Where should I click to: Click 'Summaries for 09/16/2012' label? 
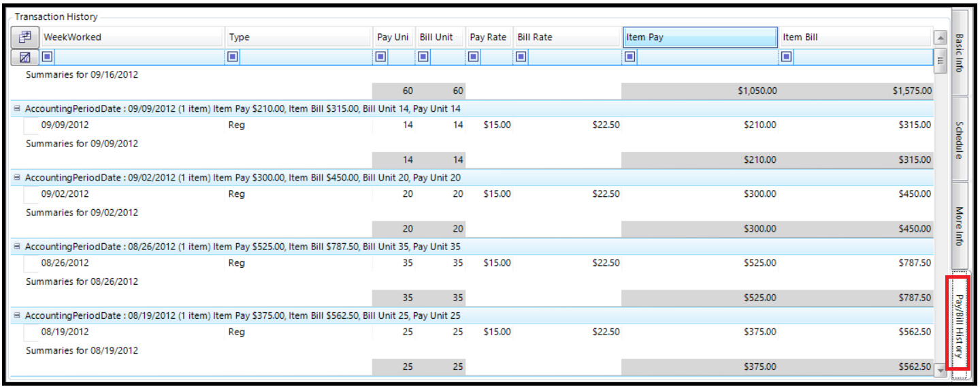click(82, 75)
